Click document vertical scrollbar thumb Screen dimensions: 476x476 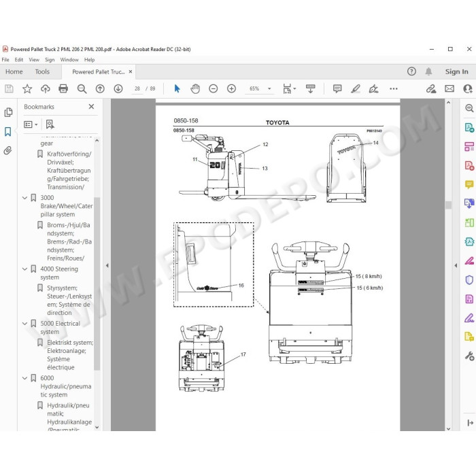448,205
